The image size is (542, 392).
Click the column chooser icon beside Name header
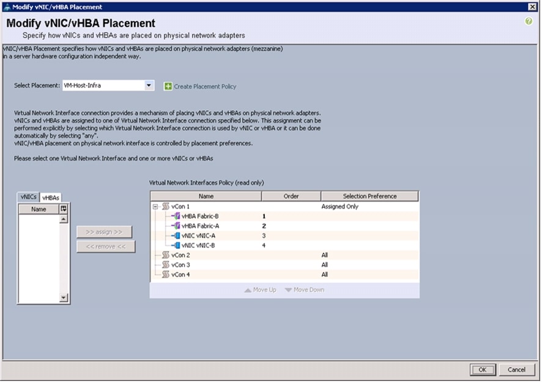(x=64, y=209)
